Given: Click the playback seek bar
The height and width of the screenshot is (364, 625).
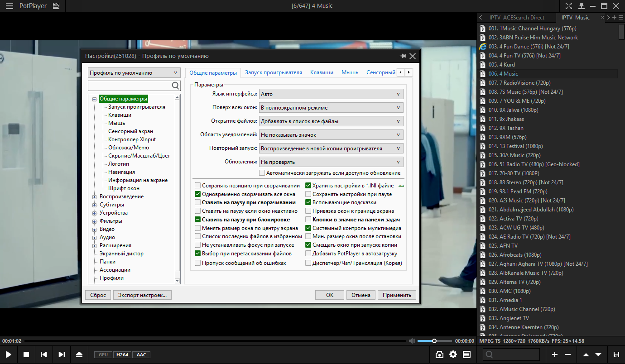Looking at the screenshot, I should coord(215,341).
